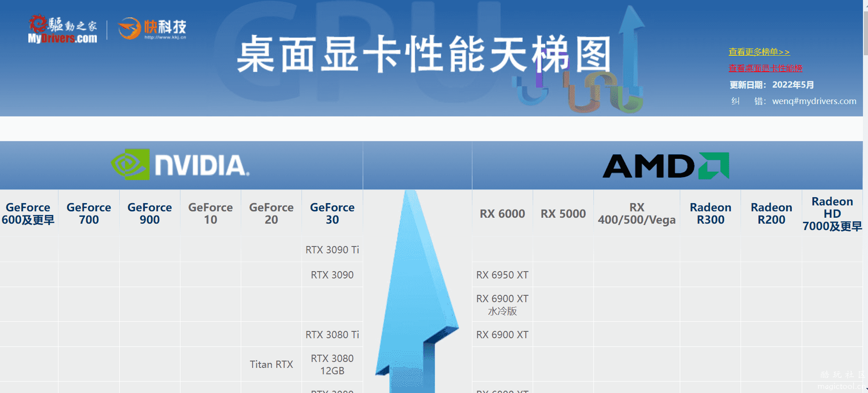Click the wenq#mydrivers.com email text
Screen dimensions: 868x393
pyautogui.click(x=814, y=101)
